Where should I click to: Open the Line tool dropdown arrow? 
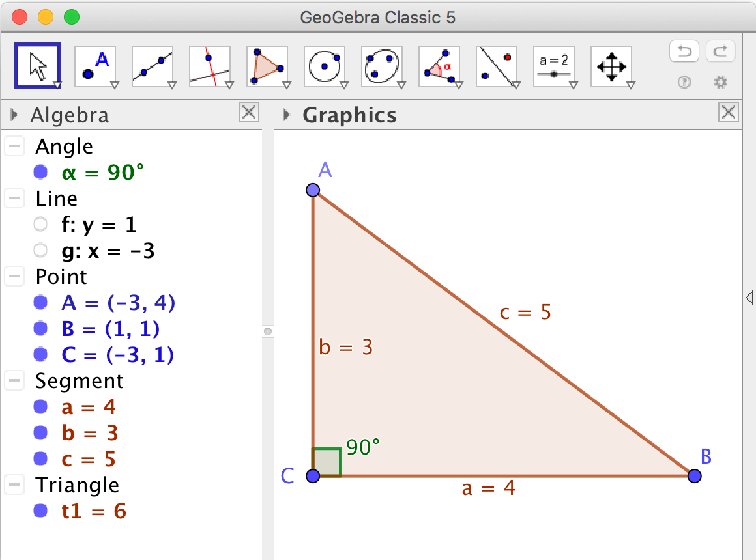(172, 85)
